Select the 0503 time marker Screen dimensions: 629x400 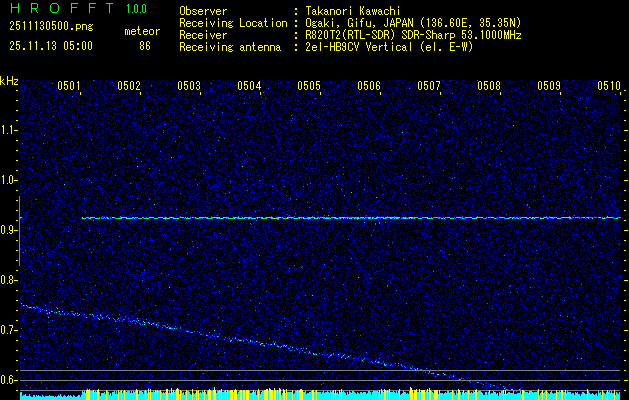click(x=189, y=86)
